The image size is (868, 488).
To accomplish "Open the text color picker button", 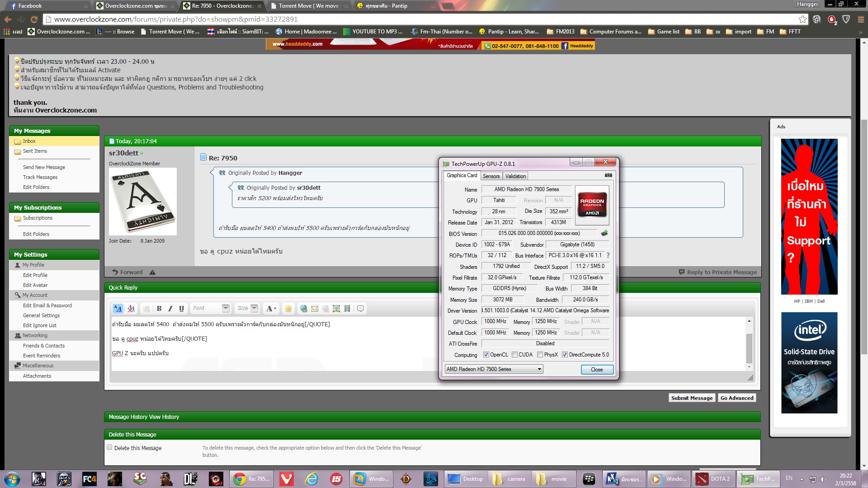I will (x=271, y=309).
